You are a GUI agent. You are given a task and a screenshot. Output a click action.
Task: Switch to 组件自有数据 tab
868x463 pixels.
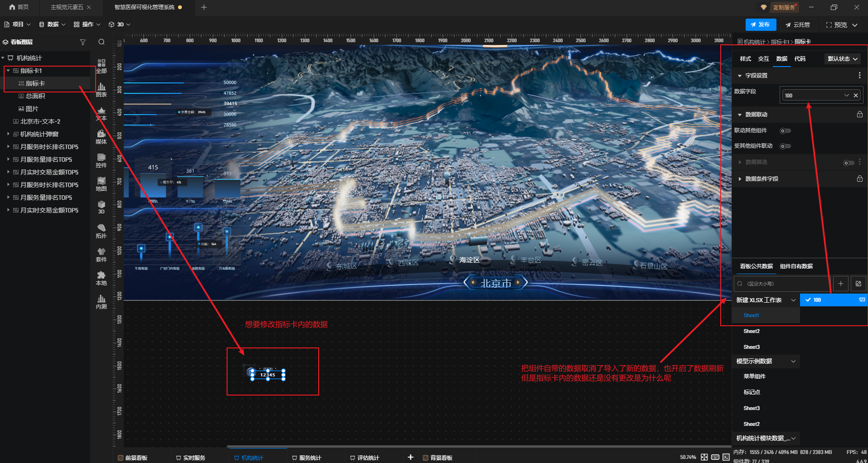point(796,266)
